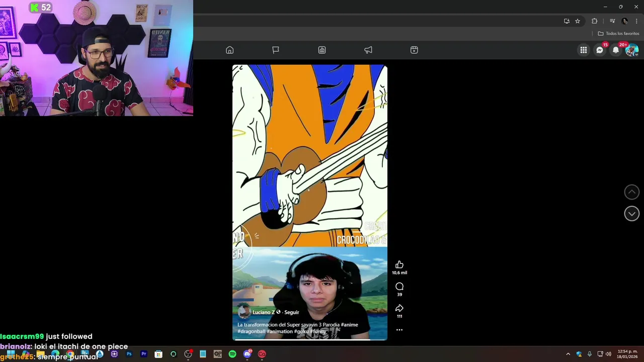Open the Chrome profile avatar
The width and height of the screenshot is (644, 362).
pos(625,21)
